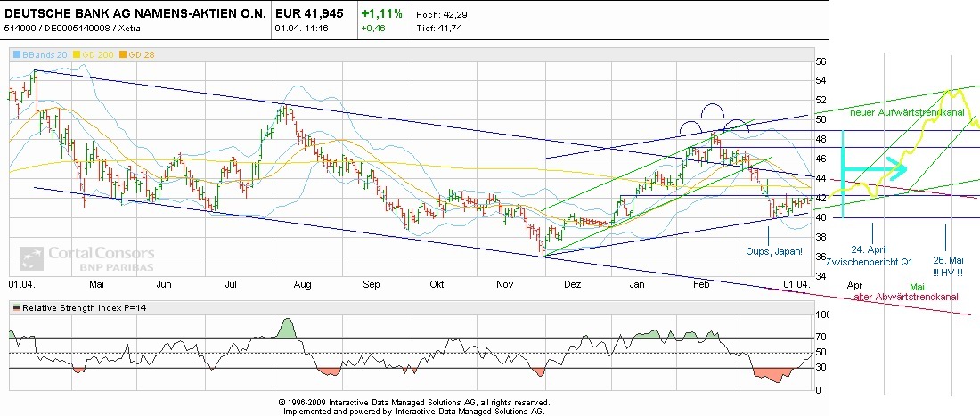Screen dimensions: 980x416
Task: Click the RSI 70 level label
Action: (x=822, y=338)
